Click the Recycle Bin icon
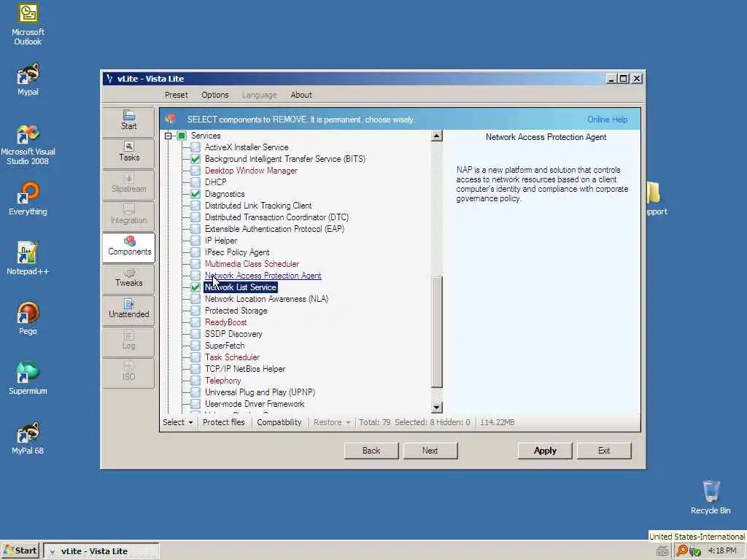Screen dimensions: 747x560 [x=711, y=497]
